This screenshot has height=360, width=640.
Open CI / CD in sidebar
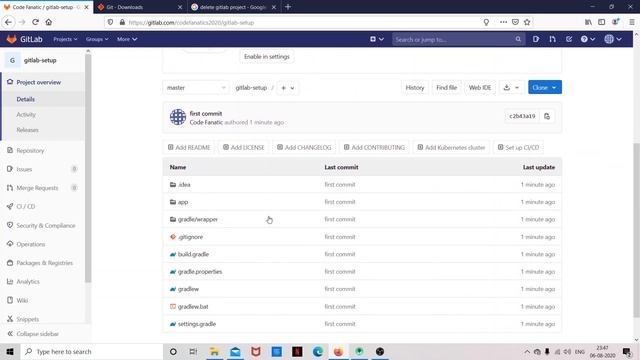point(26,207)
